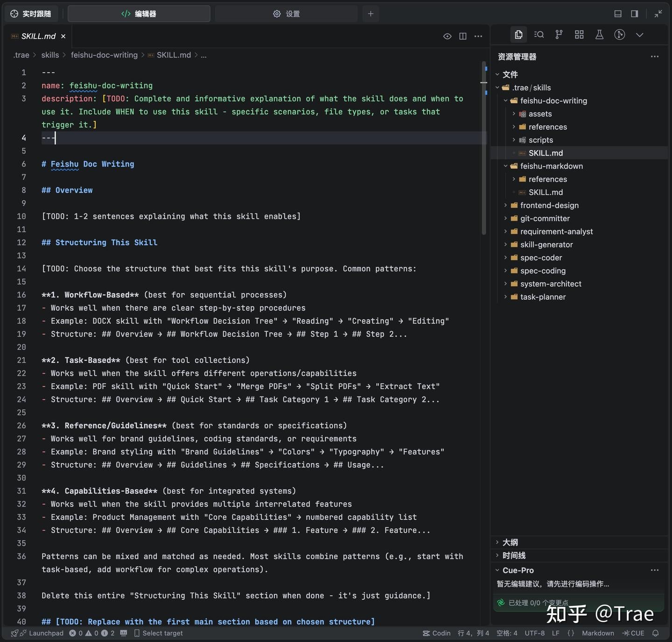Click the Markdown language mode button
The image size is (672, 642).
click(598, 633)
